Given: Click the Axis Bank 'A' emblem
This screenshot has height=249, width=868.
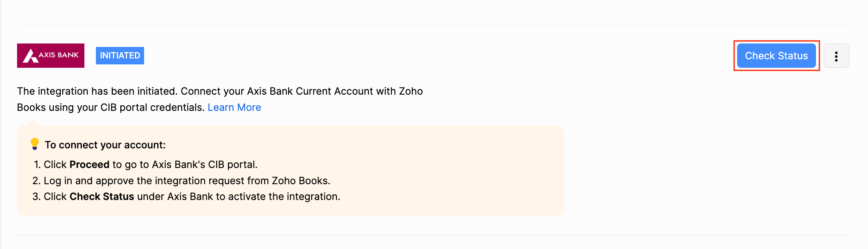Looking at the screenshot, I should pyautogui.click(x=31, y=55).
